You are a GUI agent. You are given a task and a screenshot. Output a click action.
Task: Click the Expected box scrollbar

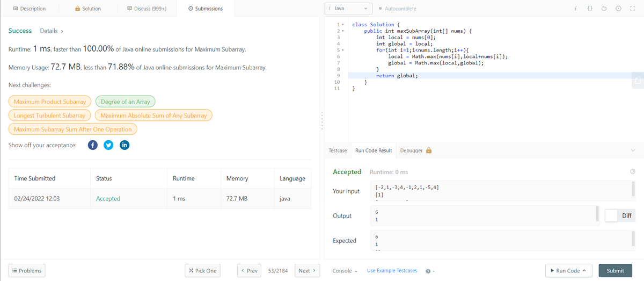coord(634,237)
